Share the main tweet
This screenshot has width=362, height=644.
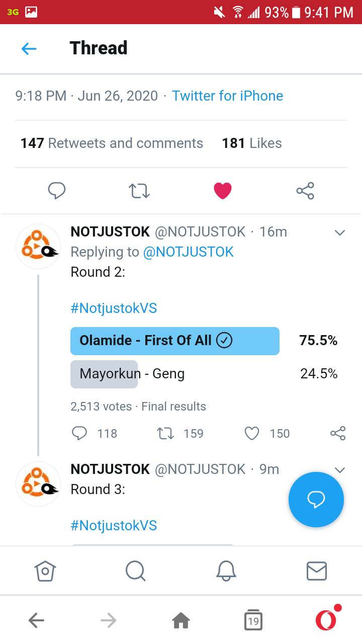(305, 191)
